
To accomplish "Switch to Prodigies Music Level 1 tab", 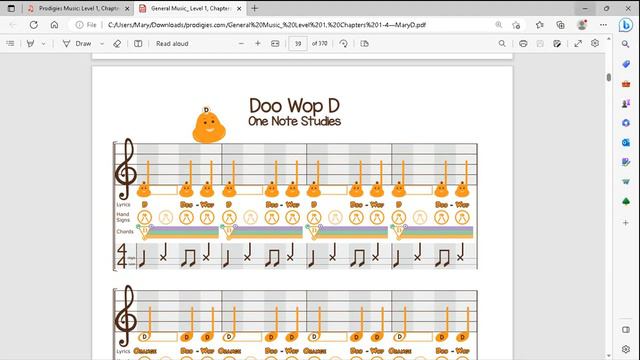I will [78, 8].
